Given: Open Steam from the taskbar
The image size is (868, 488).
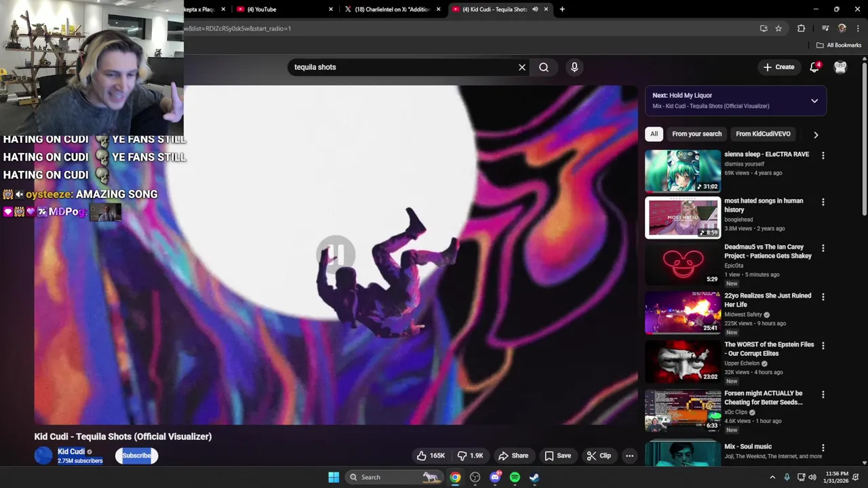Looking at the screenshot, I should tap(534, 477).
